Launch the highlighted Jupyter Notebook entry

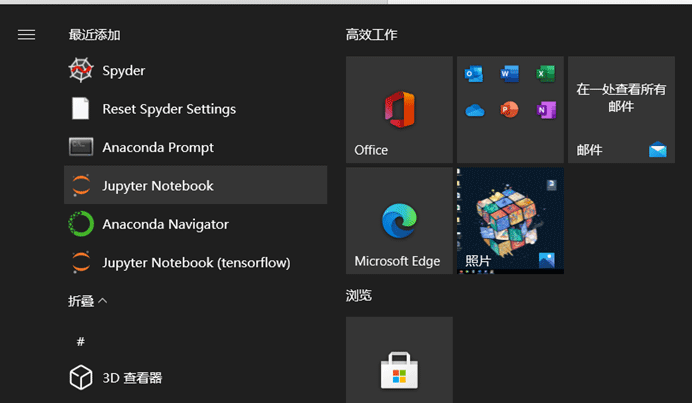click(x=196, y=185)
